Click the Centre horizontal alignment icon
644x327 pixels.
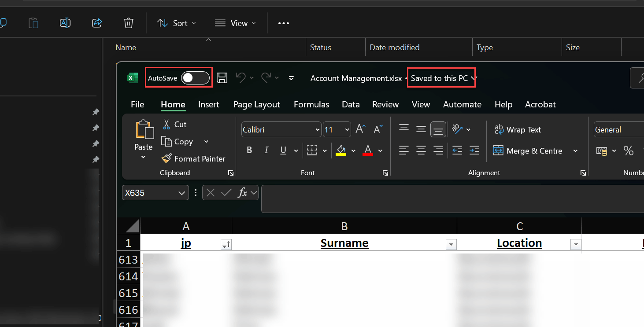tap(421, 151)
